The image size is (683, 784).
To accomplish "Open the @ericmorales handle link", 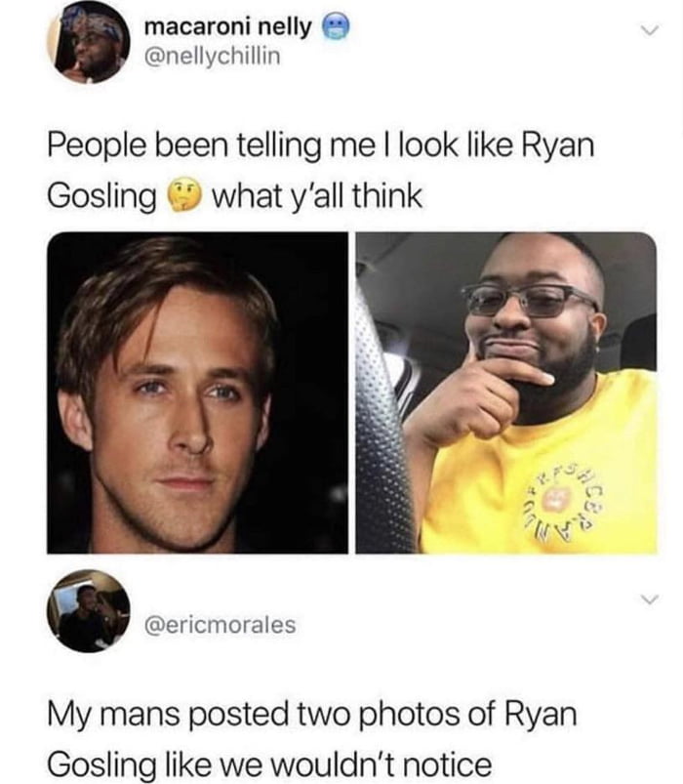I will click(x=220, y=625).
